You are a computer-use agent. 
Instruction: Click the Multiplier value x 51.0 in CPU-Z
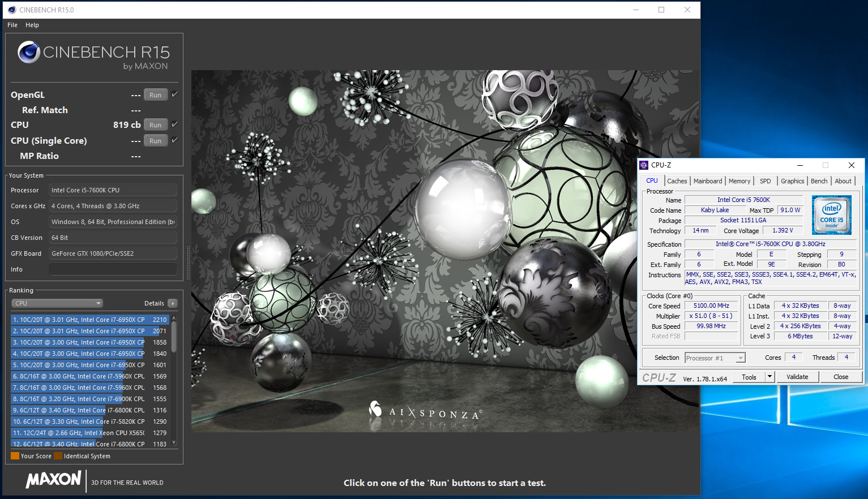coord(711,316)
